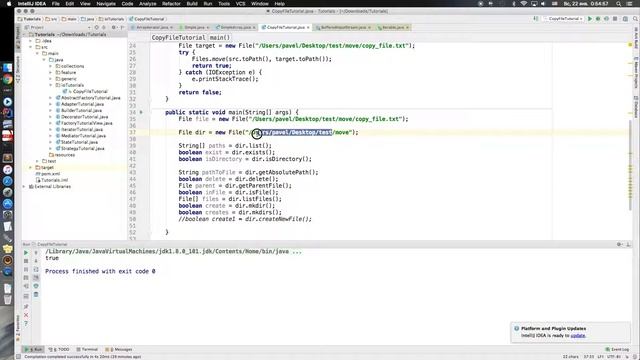Close the Simple.java editor tab
640x360 pixels.
(x=208, y=27)
